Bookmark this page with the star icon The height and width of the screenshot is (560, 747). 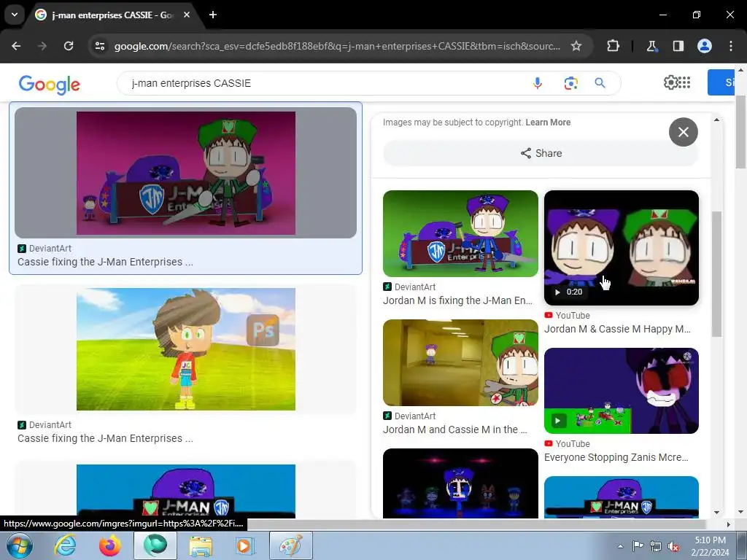pyautogui.click(x=576, y=46)
